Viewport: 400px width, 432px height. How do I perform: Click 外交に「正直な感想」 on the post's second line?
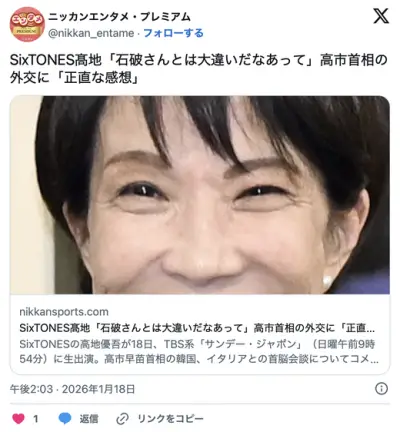74,78
